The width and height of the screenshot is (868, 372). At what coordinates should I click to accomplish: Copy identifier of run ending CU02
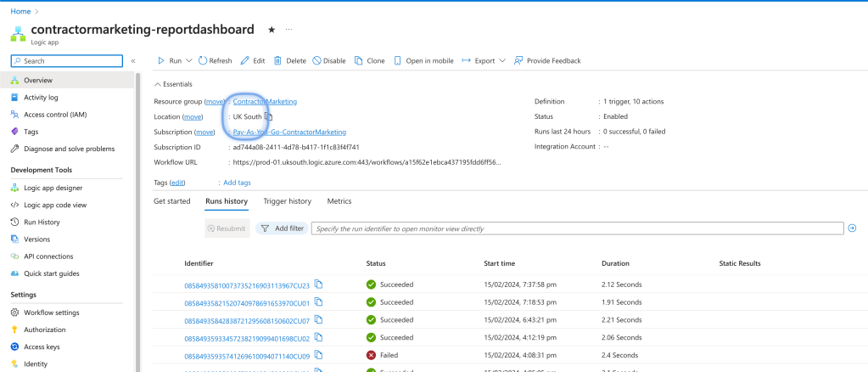coord(319,338)
